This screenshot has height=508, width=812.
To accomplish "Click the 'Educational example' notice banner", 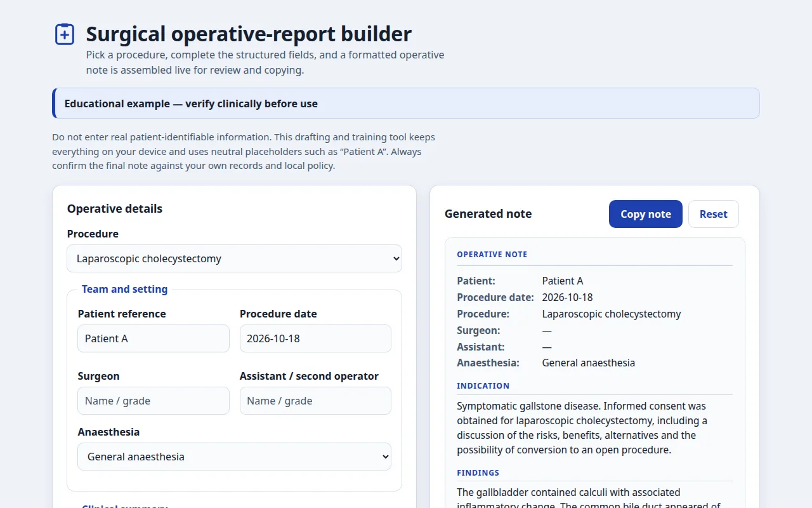I will point(406,104).
